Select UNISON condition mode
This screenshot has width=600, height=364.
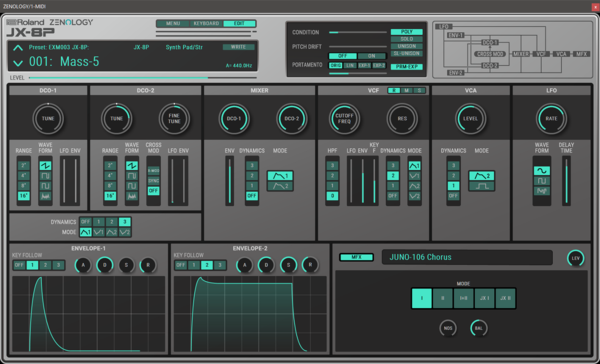[x=406, y=46]
